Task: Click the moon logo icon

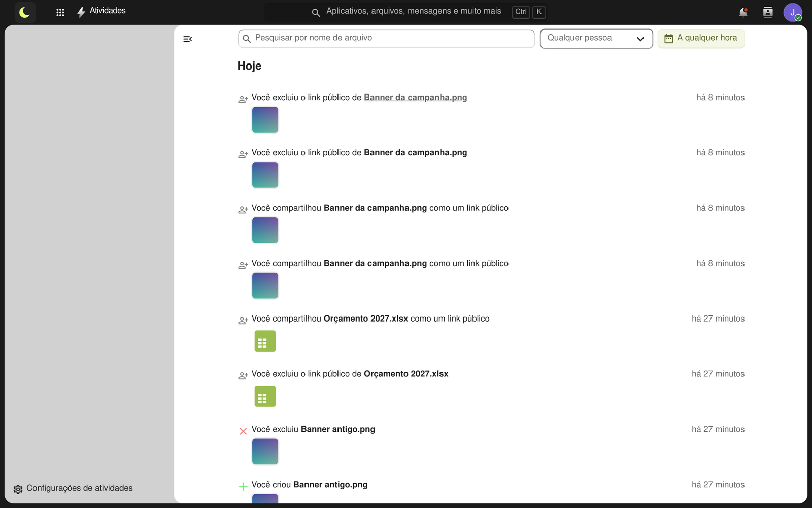Action: point(25,12)
